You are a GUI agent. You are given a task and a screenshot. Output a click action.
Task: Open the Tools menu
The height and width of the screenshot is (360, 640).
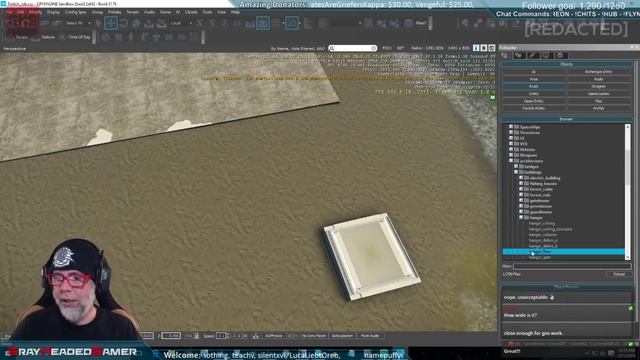coord(207,12)
